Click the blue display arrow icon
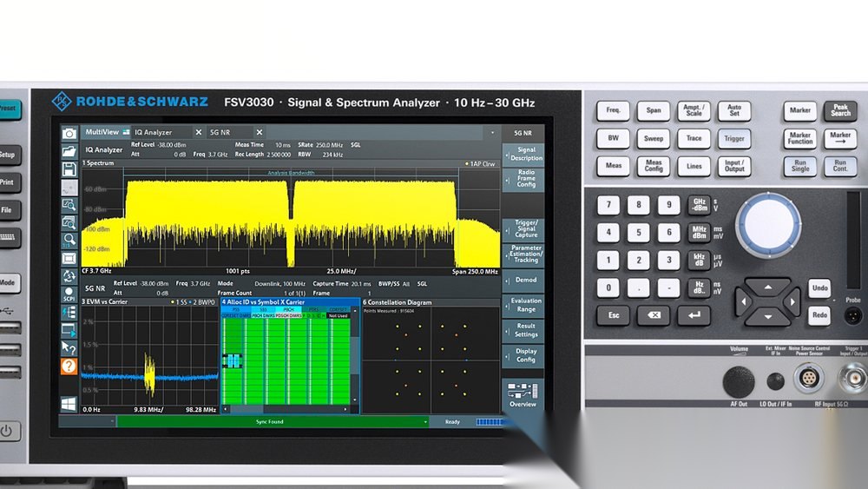Viewport: 868px width, 489px height. (x=69, y=331)
